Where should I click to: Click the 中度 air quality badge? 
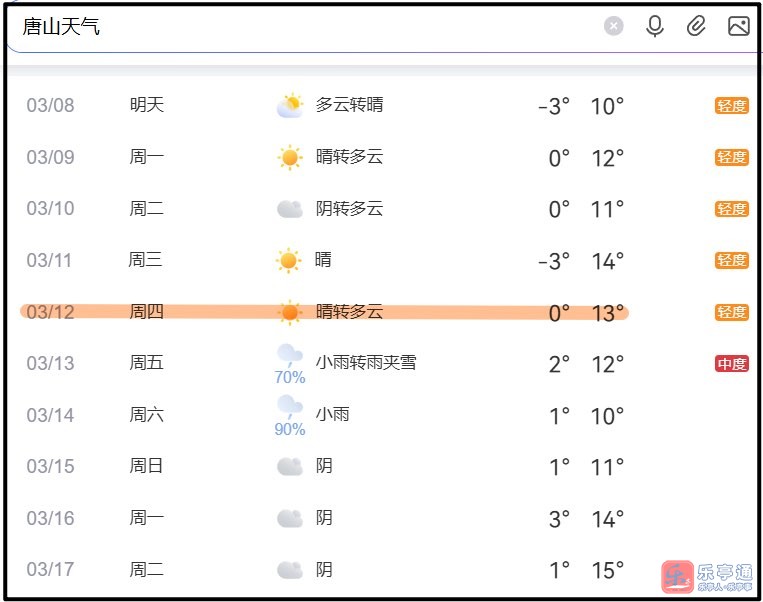point(731,364)
